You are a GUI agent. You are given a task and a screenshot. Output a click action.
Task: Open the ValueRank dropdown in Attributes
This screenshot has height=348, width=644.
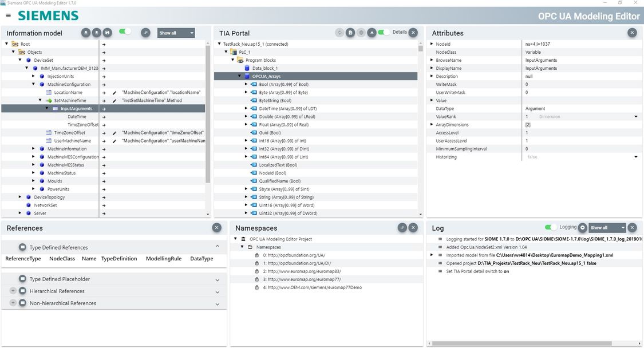point(636,117)
